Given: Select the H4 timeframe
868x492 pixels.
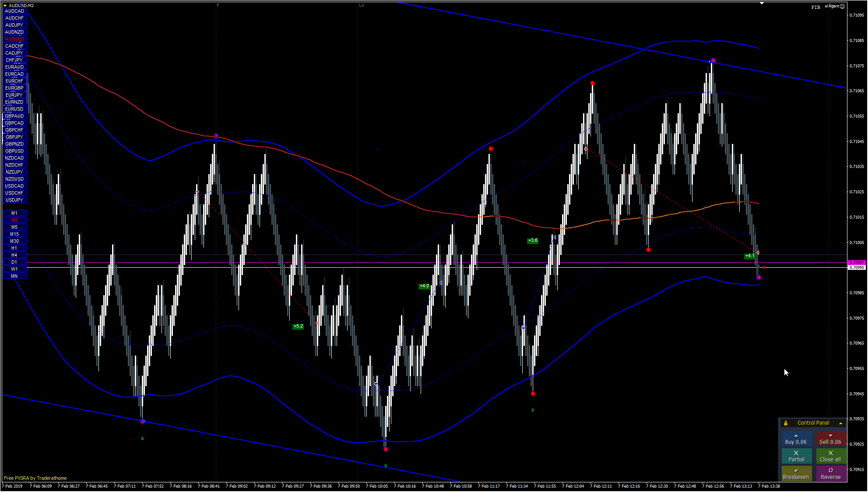Looking at the screenshot, I should click(14, 255).
